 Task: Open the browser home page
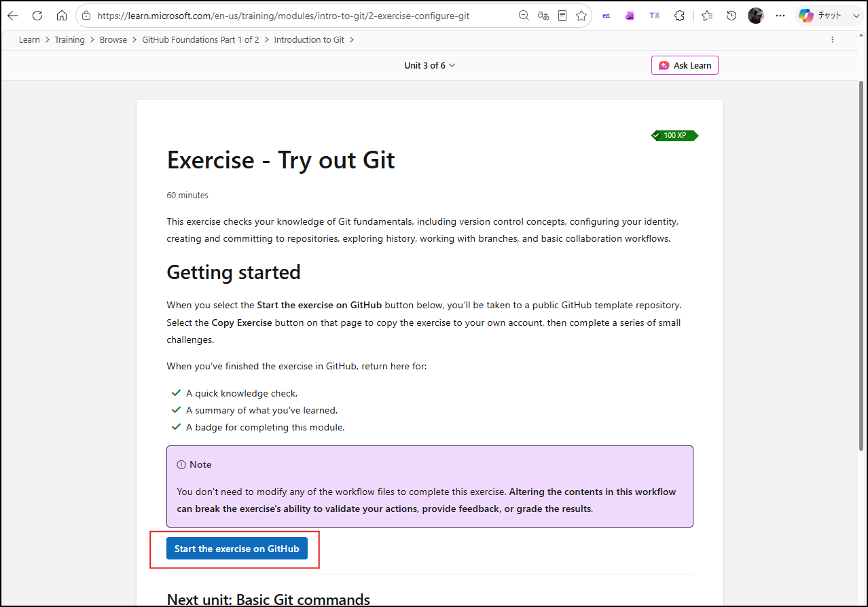[62, 16]
